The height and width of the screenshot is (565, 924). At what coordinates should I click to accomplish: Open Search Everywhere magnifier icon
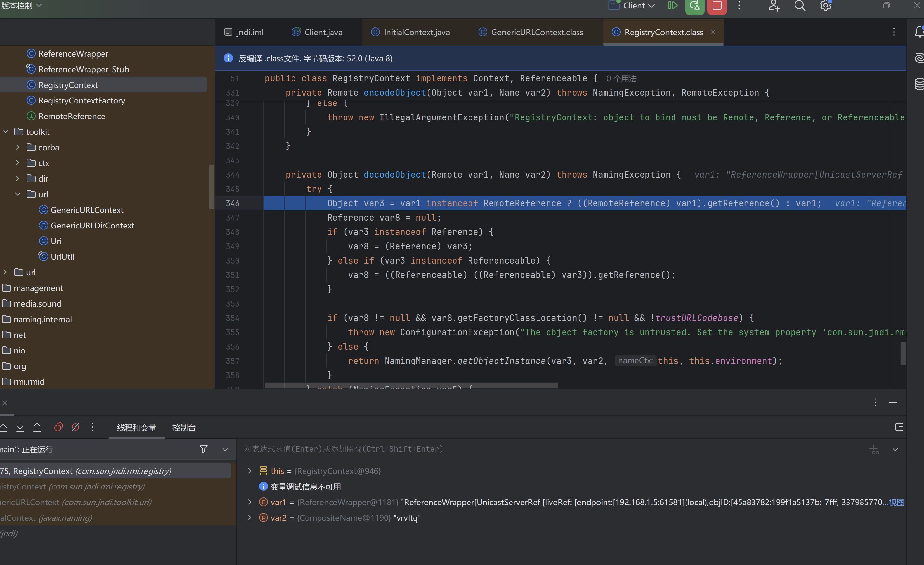point(799,6)
